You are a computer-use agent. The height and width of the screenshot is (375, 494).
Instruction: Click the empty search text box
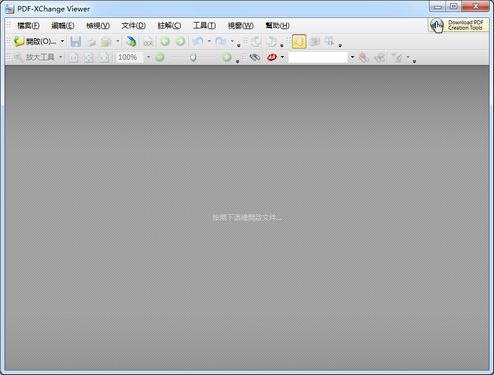point(318,57)
